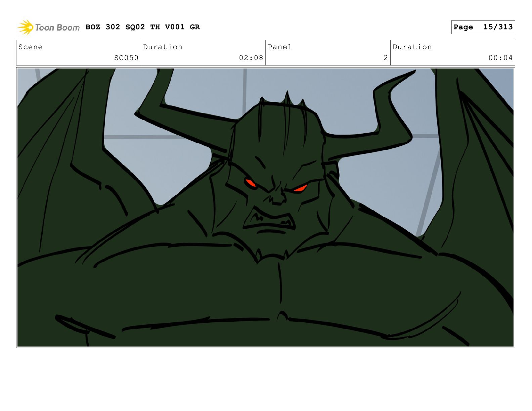Select the scene duration value '02:08'

[x=251, y=58]
